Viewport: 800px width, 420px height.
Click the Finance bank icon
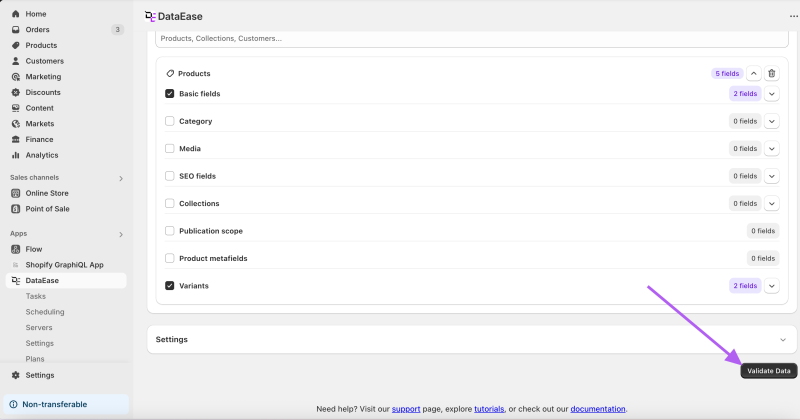click(x=16, y=139)
